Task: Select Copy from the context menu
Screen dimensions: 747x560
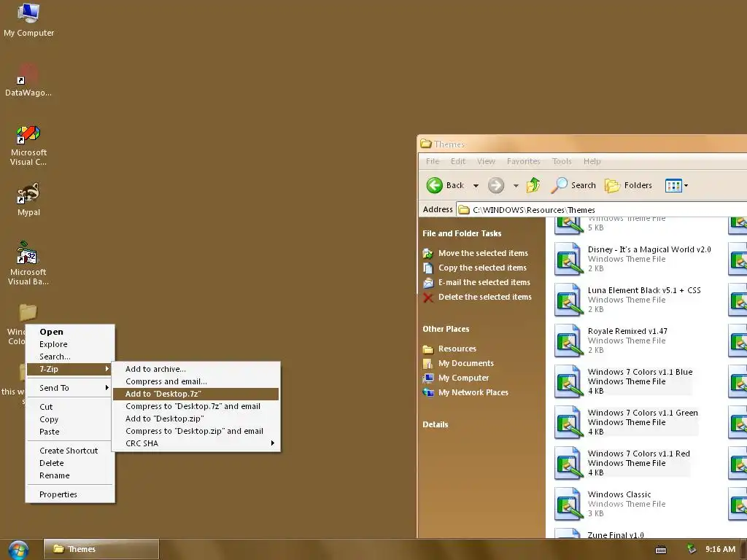Action: click(71, 419)
